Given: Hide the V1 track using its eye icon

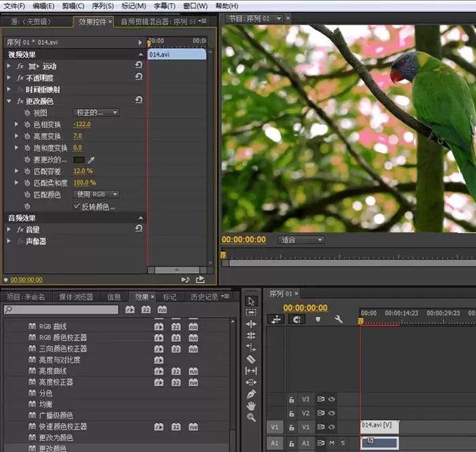Looking at the screenshot, I should [x=332, y=427].
